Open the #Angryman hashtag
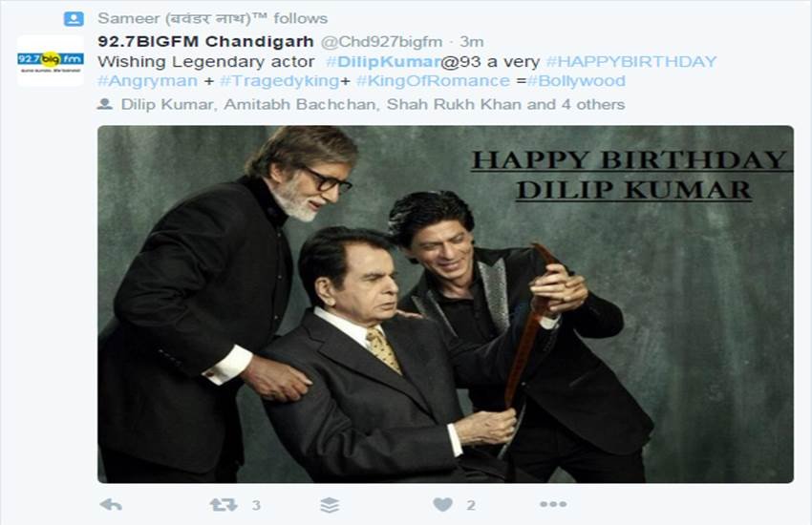Viewport: 812px width, 525px height. [147, 81]
